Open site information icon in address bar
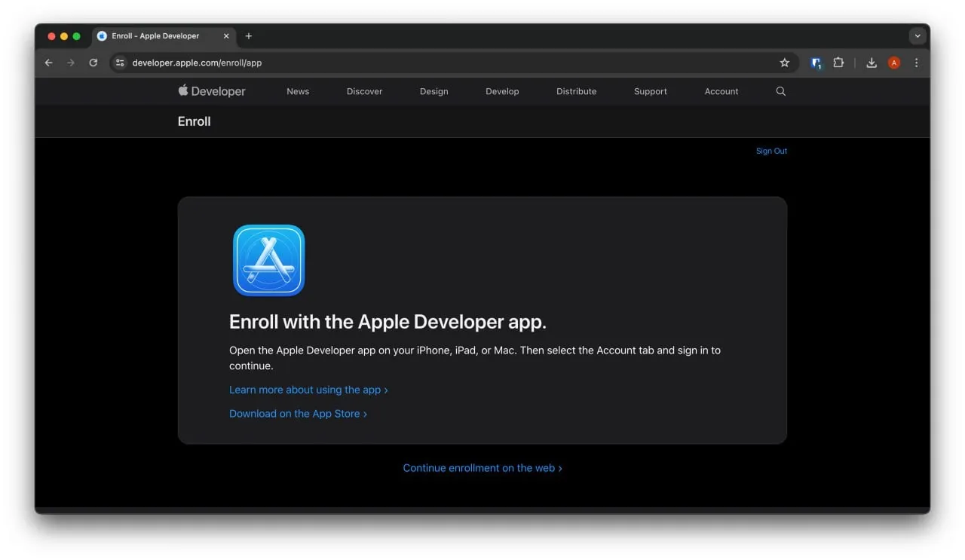The image size is (965, 560). (x=120, y=63)
